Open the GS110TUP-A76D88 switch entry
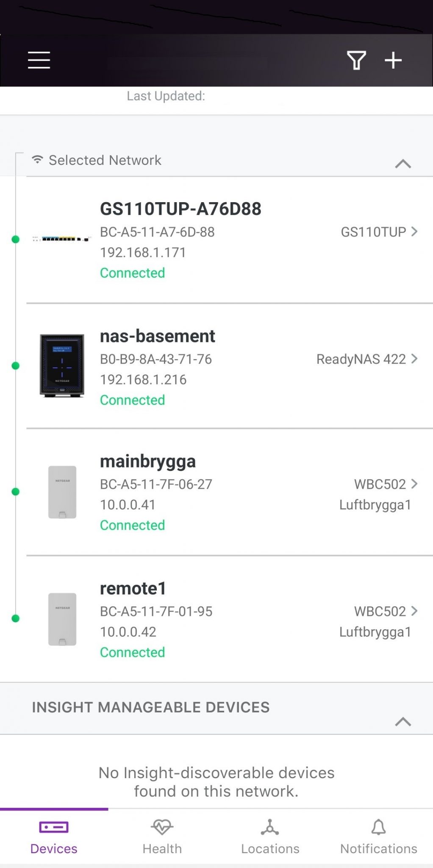The height and width of the screenshot is (868, 433). 230,240
